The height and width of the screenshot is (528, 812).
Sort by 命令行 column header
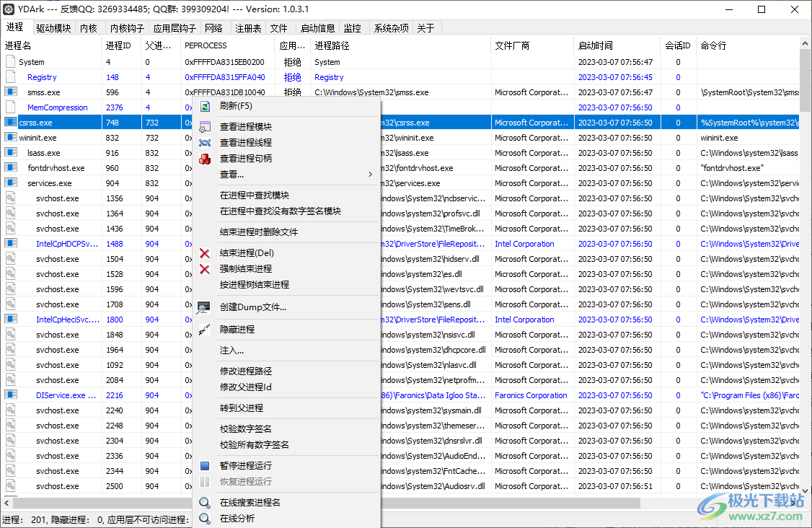(x=749, y=45)
